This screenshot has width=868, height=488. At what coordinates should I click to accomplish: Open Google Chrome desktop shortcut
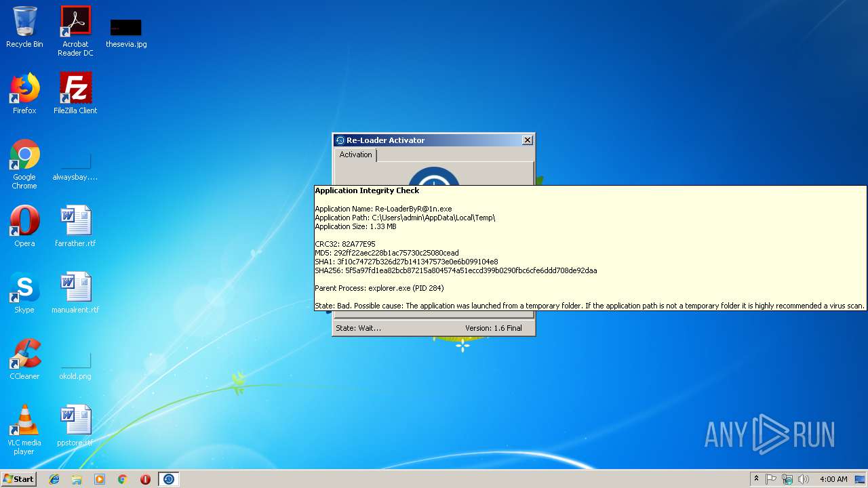24,164
